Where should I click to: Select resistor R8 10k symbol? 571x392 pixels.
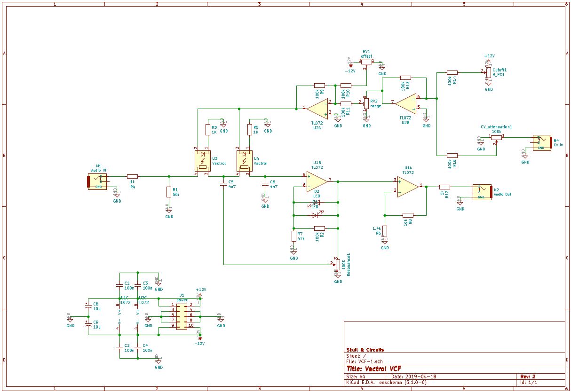(x=408, y=215)
